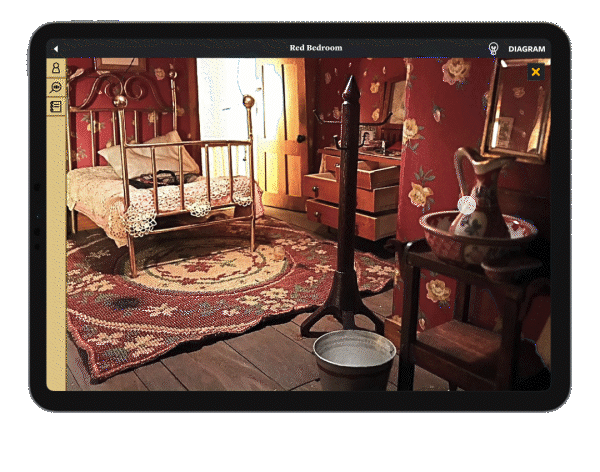Close the view with yellow X
Screen dimensions: 600x472
536,72
